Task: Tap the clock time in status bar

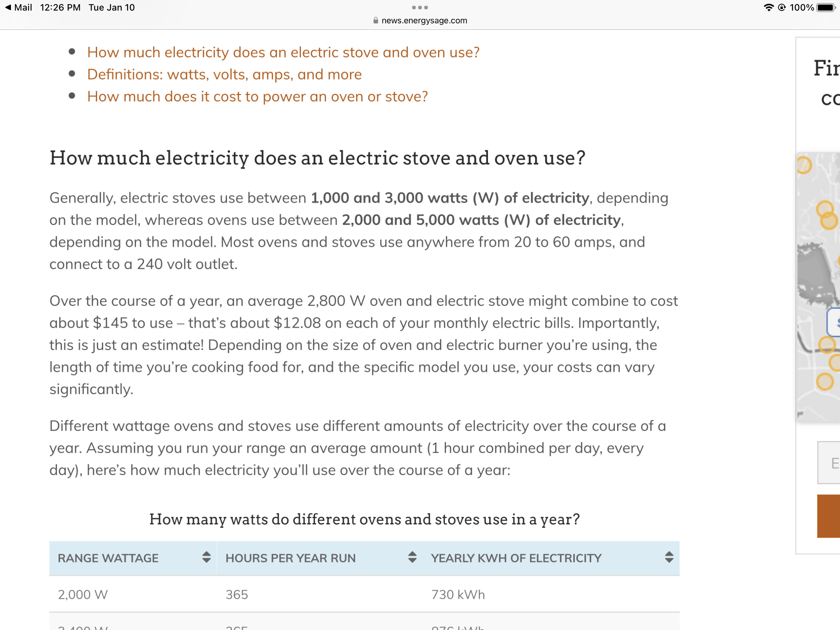Action: 60,8
